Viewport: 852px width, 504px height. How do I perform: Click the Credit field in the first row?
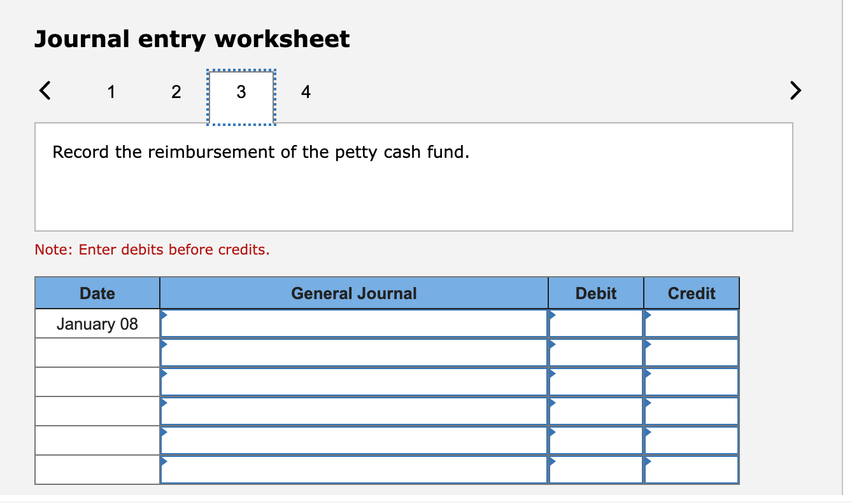(x=692, y=323)
